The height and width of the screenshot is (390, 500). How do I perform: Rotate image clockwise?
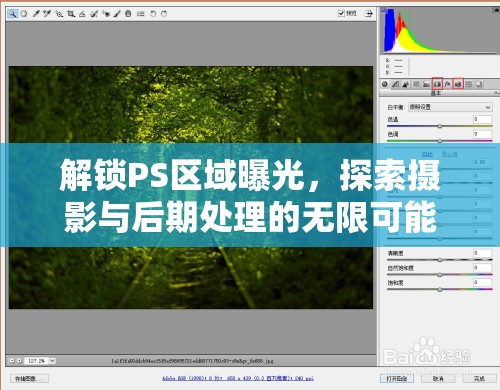(x=164, y=14)
